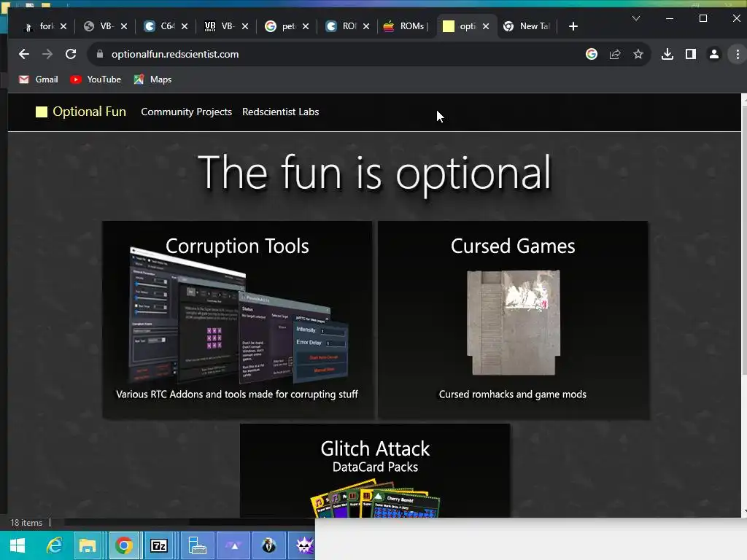This screenshot has height=560, width=747.
Task: Open the Cursed Games card
Action: (x=513, y=320)
